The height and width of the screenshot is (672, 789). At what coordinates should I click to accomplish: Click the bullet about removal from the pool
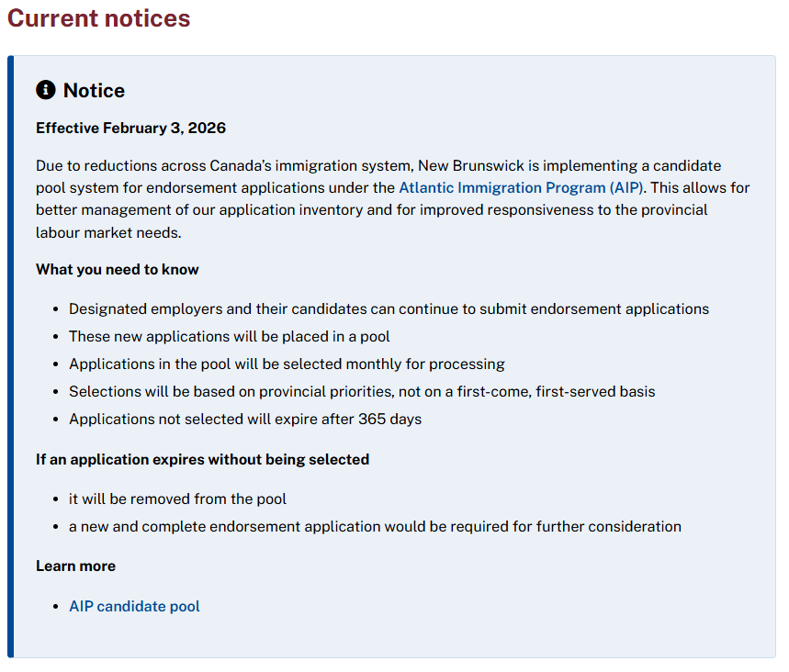(x=177, y=498)
